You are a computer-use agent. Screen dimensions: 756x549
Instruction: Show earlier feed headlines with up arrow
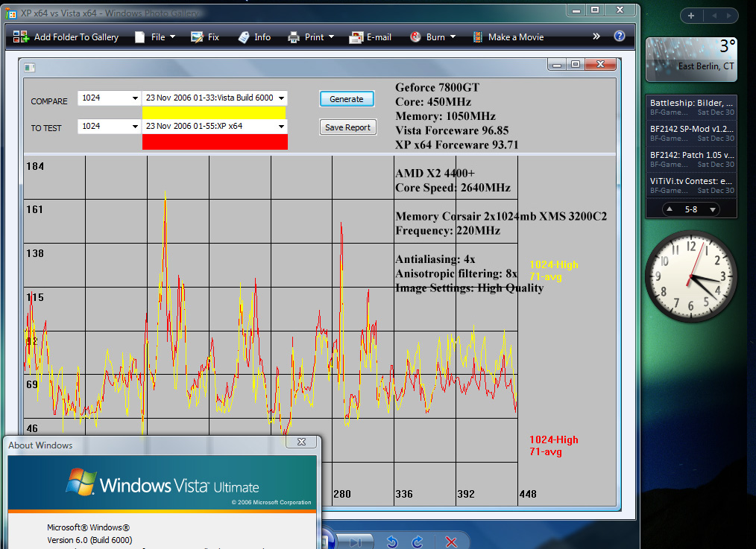[670, 209]
